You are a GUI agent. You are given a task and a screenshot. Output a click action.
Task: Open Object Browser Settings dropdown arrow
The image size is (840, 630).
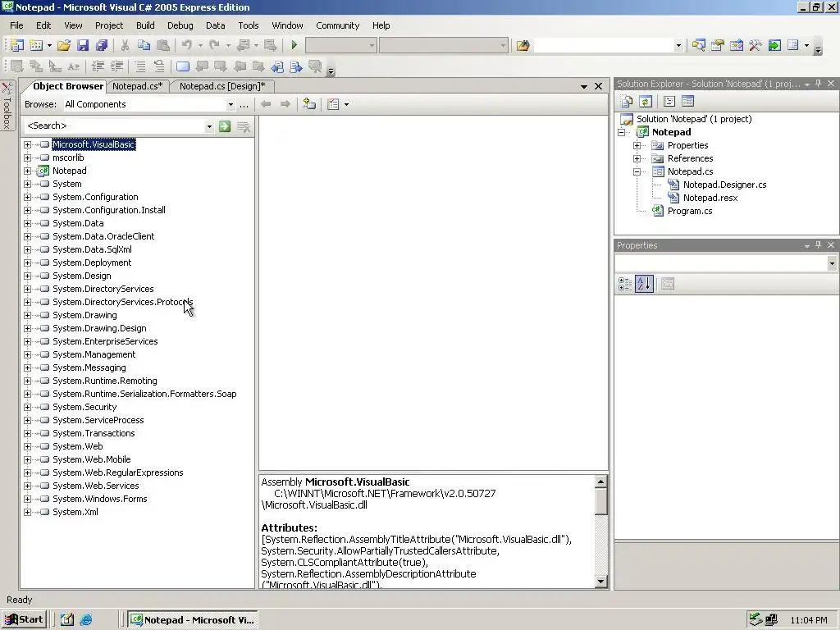click(x=347, y=104)
